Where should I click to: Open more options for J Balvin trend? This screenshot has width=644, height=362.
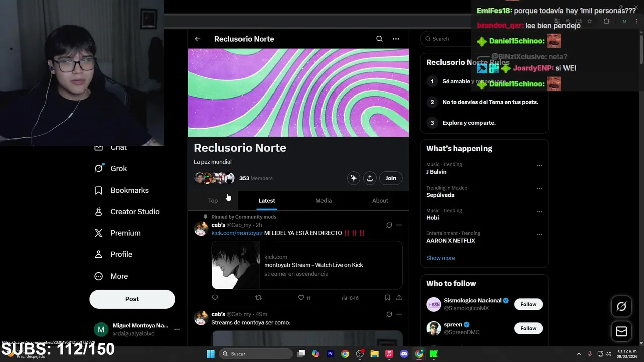[x=539, y=165]
